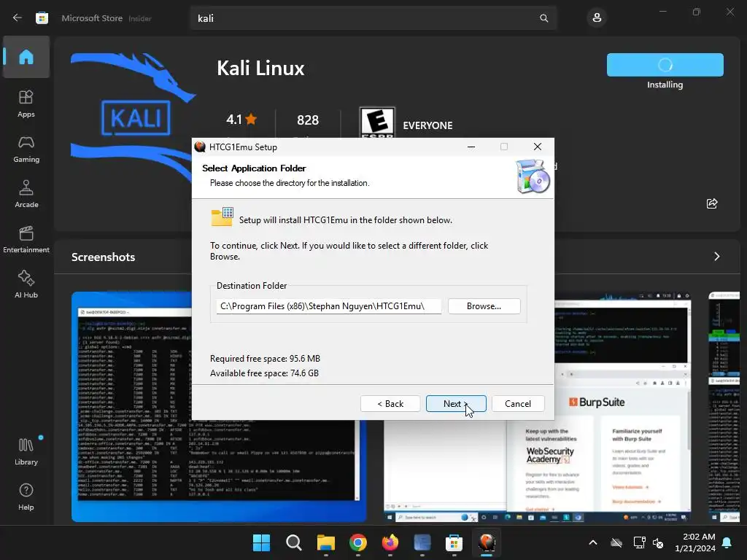This screenshot has height=560, width=747.
Task: Show hidden system tray icons
Action: click(593, 542)
